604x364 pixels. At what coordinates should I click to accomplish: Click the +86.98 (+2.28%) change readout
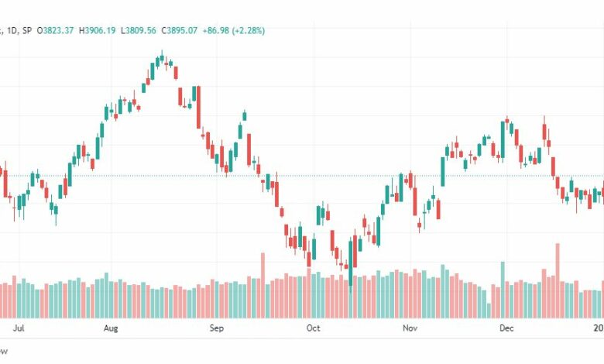pos(233,30)
